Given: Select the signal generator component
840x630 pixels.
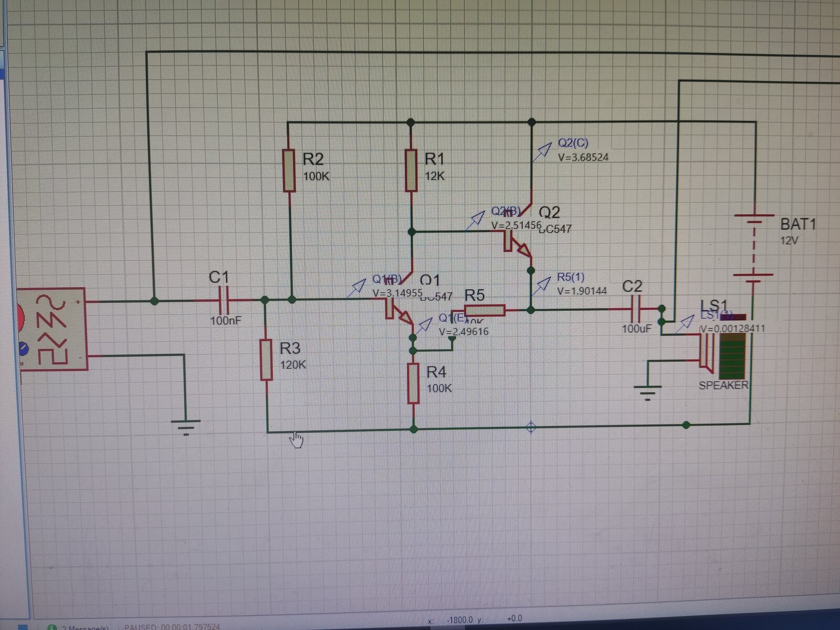Looking at the screenshot, I should point(51,329).
